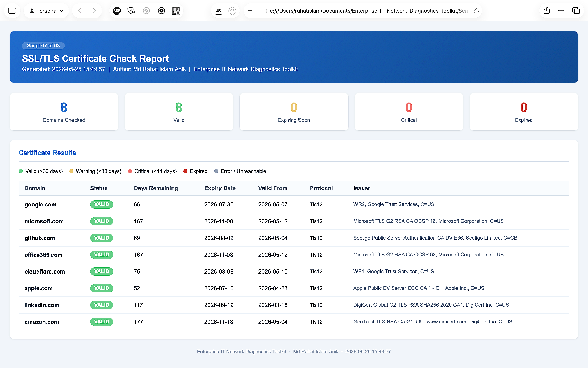Select the Domains Checked summary card

[64, 112]
